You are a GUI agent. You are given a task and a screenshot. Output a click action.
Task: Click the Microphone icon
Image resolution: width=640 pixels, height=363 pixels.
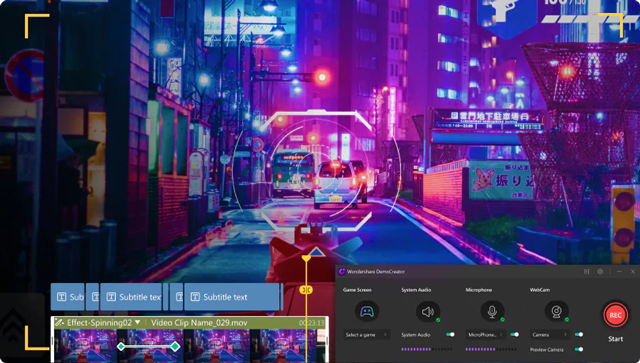click(x=492, y=312)
